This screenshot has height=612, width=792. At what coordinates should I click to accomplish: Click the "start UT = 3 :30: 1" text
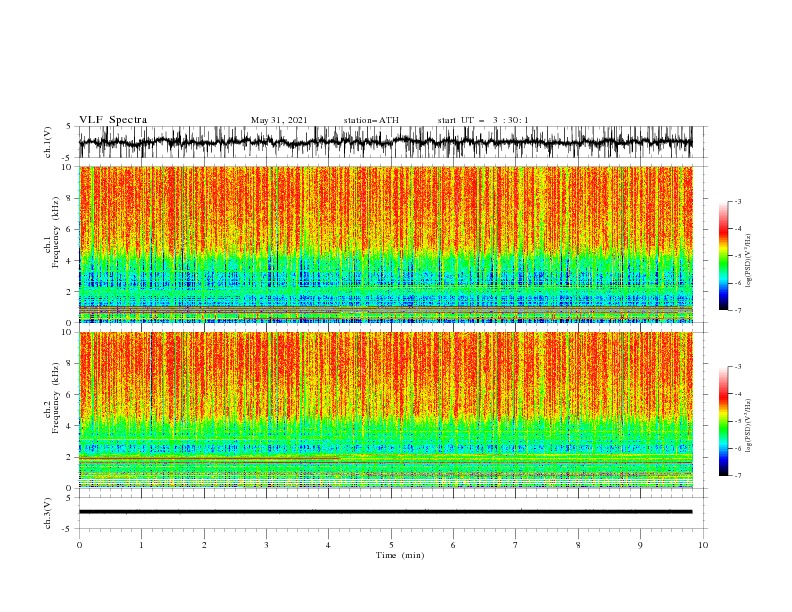tap(483, 120)
